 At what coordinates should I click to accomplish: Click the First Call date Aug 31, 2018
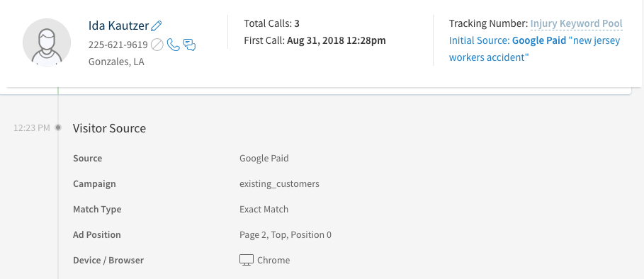(315, 40)
